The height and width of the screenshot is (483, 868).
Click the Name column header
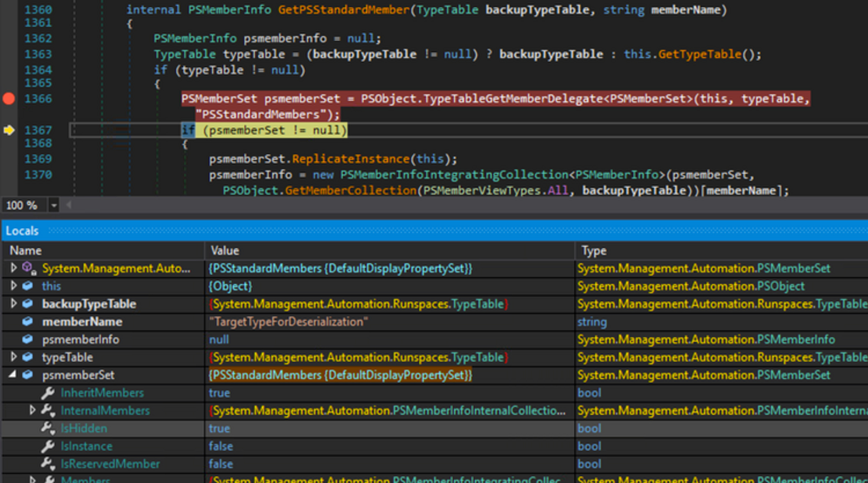coord(26,251)
